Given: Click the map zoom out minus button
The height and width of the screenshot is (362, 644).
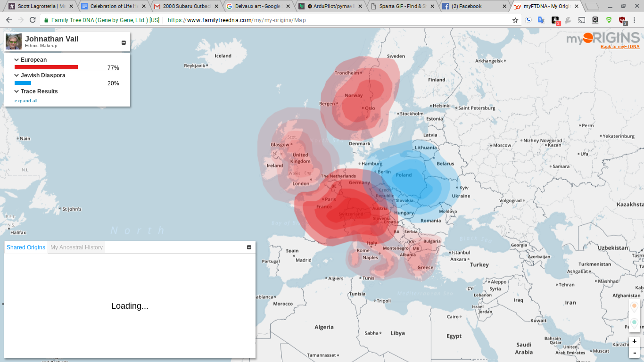Looking at the screenshot, I should pyautogui.click(x=635, y=353).
